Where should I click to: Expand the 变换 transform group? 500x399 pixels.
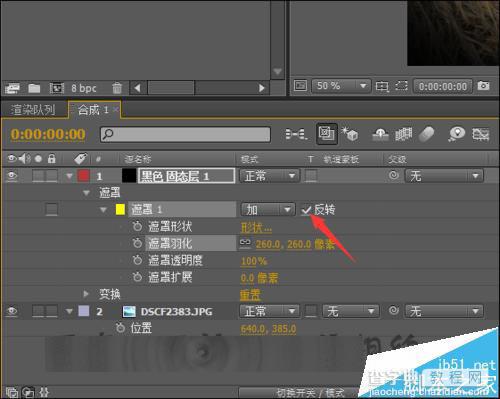(86, 294)
